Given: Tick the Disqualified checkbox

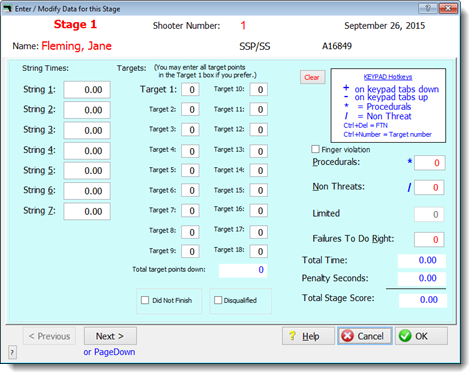Looking at the screenshot, I should [x=218, y=300].
